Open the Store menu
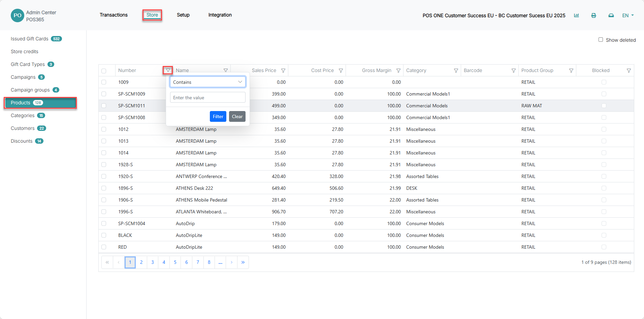 click(x=152, y=15)
